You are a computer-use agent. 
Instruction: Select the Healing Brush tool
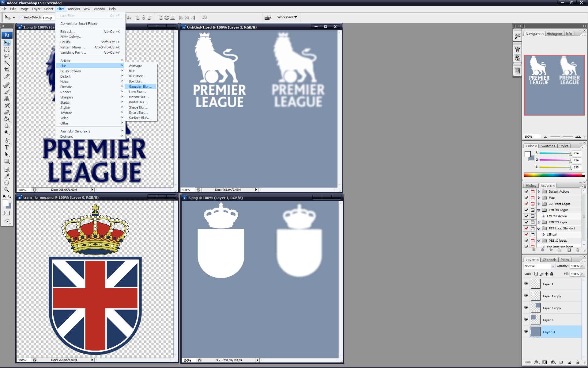[x=7, y=85]
